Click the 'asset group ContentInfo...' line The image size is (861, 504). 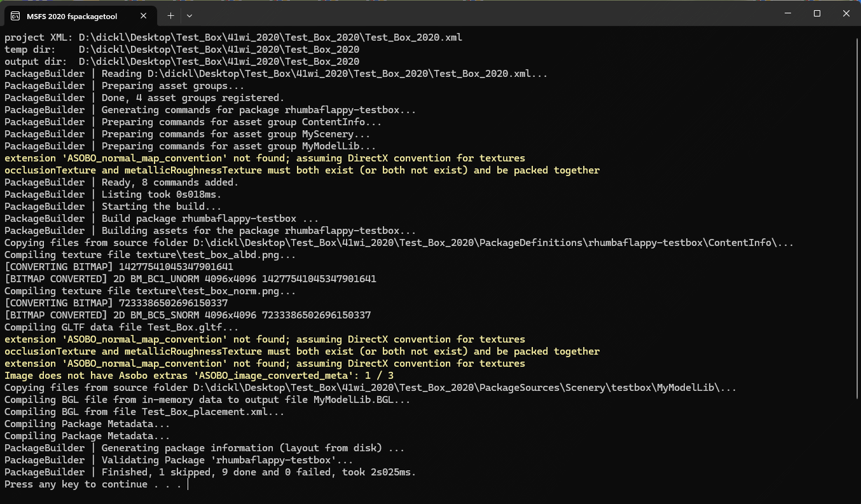click(193, 122)
